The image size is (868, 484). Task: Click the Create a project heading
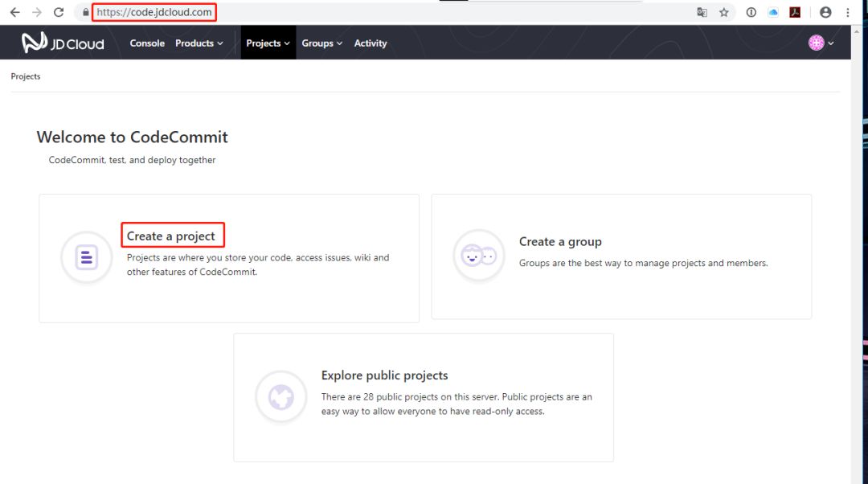point(171,236)
